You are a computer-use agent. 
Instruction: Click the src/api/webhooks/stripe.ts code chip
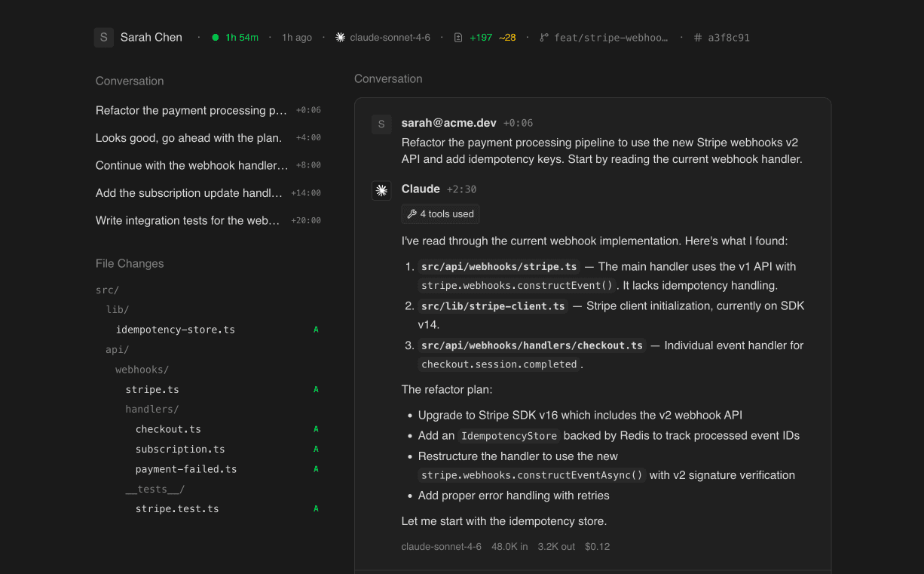[x=499, y=266]
